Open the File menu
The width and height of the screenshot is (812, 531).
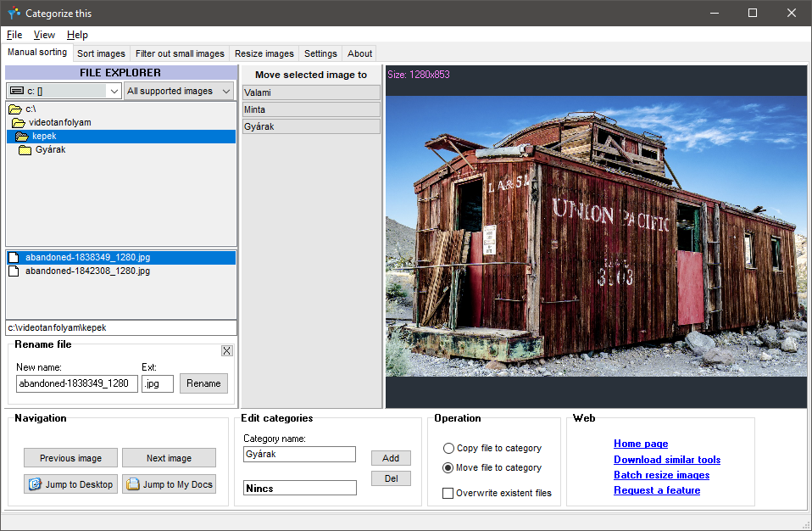click(x=14, y=35)
